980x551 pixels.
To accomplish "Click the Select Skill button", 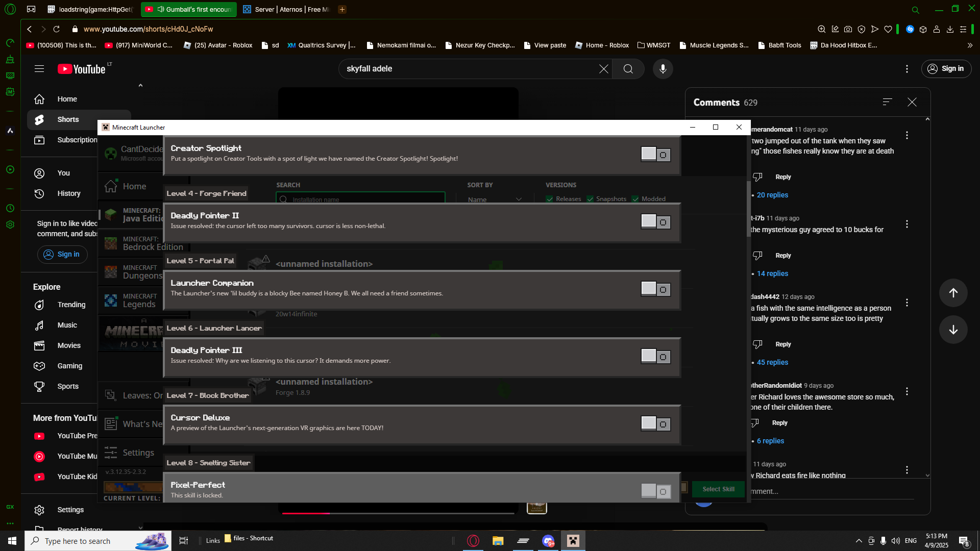I will point(718,489).
